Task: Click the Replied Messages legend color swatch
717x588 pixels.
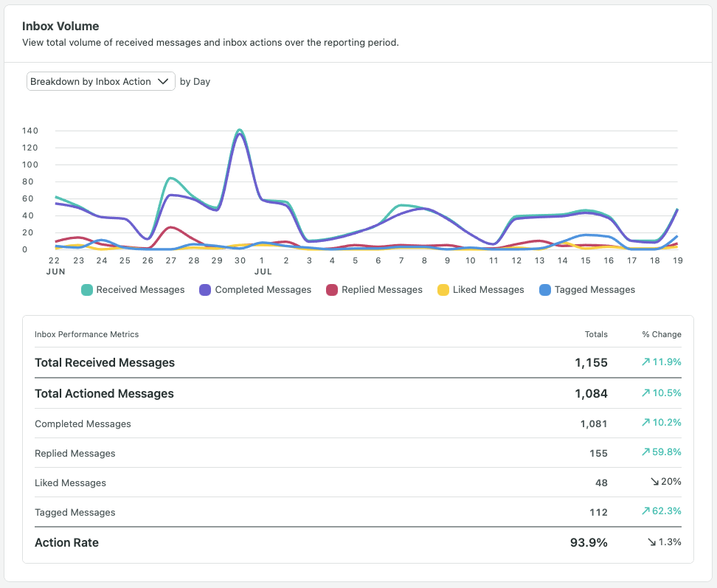Action: pos(333,290)
